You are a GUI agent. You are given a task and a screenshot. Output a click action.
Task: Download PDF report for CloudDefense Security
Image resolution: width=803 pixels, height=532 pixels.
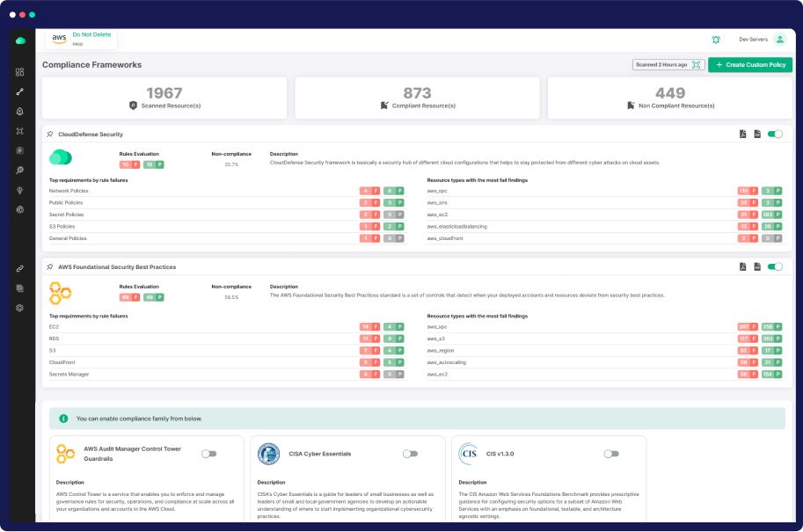(x=743, y=135)
